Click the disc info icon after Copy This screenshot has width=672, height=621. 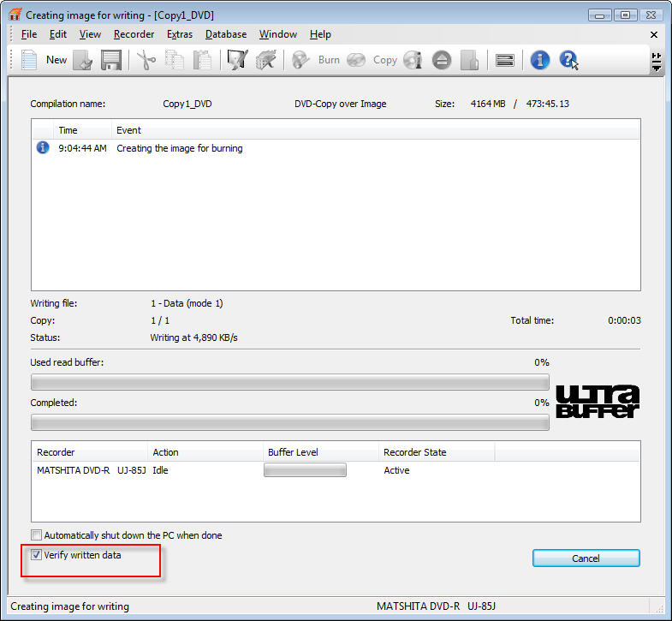(413, 60)
